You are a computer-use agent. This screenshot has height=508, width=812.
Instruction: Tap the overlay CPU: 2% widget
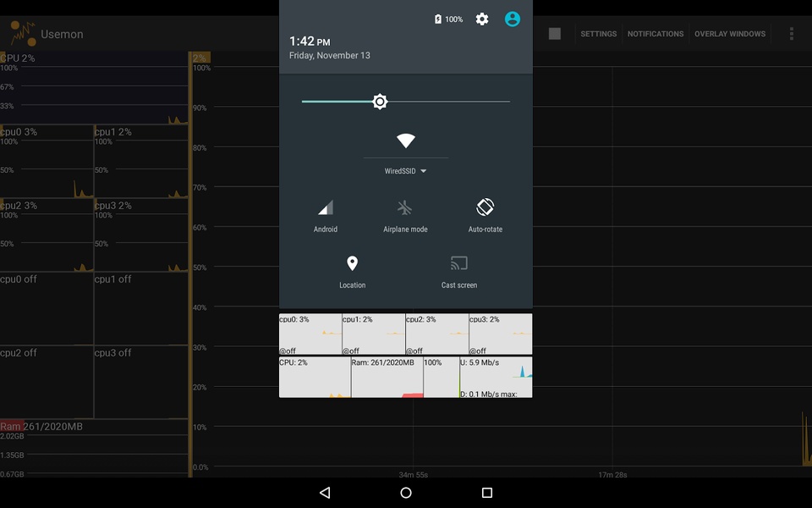click(315, 377)
